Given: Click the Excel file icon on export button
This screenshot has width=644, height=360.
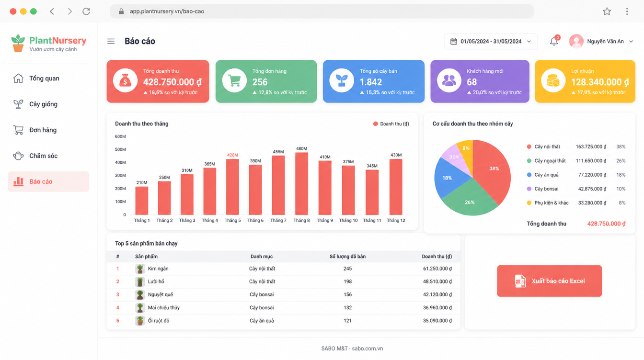Looking at the screenshot, I should [x=520, y=281].
